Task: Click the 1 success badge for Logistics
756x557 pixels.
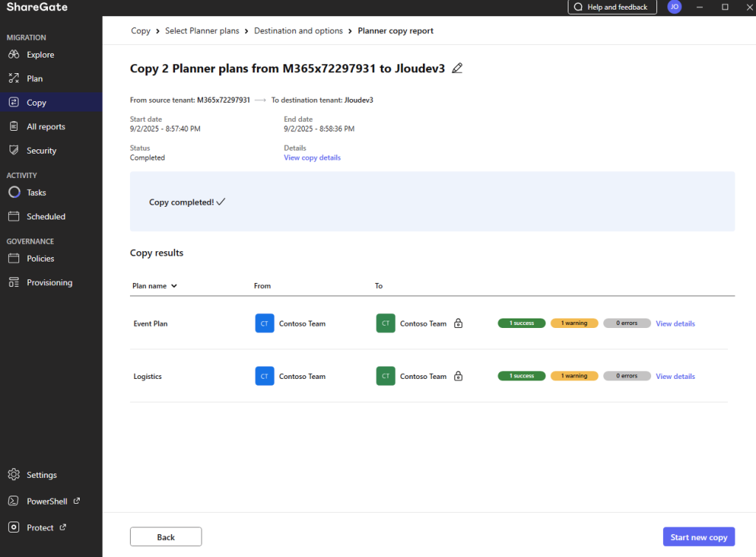Action: pos(522,376)
